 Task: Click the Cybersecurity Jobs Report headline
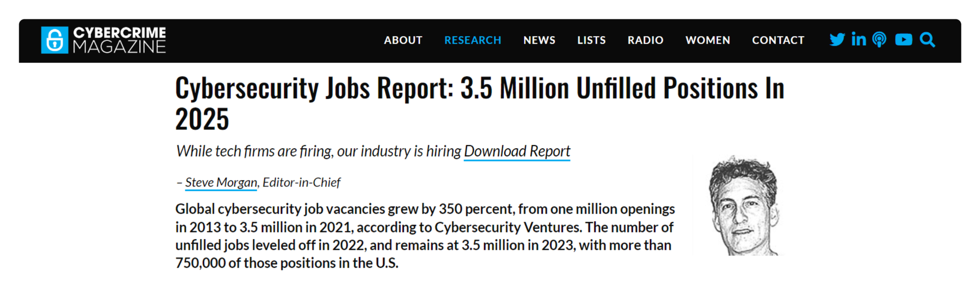click(480, 103)
